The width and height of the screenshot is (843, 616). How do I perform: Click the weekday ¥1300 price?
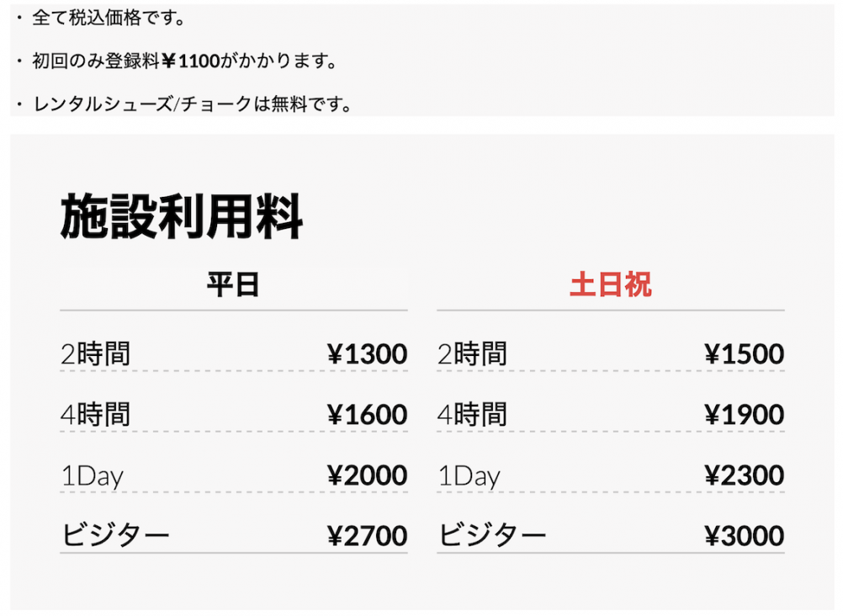point(367,354)
